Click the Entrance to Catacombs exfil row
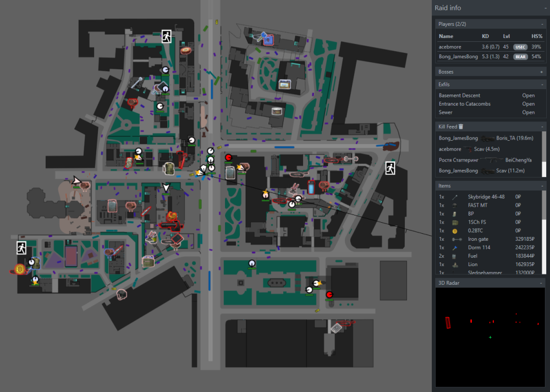This screenshot has height=392, width=550. tap(487, 104)
